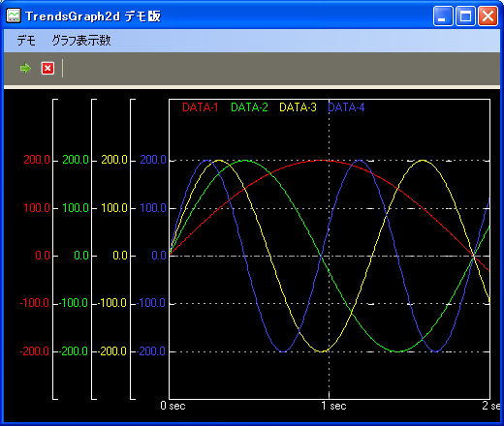Select the DATA-1 red legend label
Screen dimensions: 504x426
(x=201, y=107)
